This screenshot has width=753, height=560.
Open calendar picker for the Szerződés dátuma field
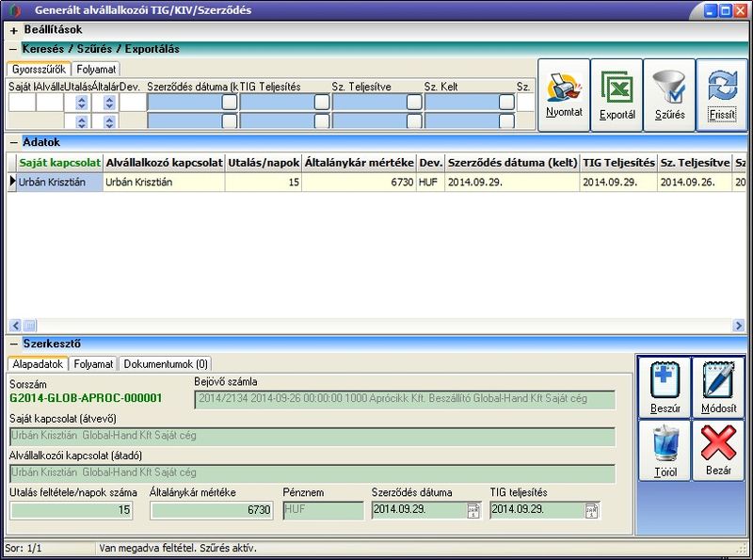point(473,510)
